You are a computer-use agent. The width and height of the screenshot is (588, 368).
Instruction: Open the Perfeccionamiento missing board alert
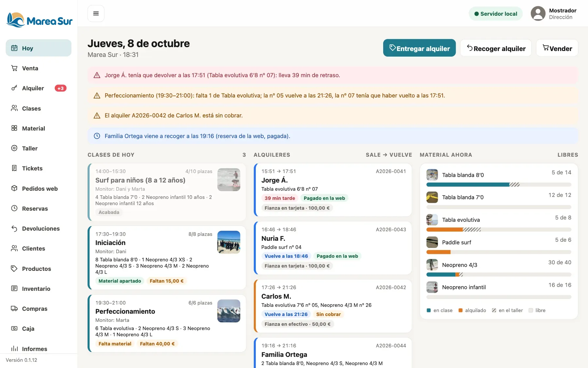tap(333, 96)
